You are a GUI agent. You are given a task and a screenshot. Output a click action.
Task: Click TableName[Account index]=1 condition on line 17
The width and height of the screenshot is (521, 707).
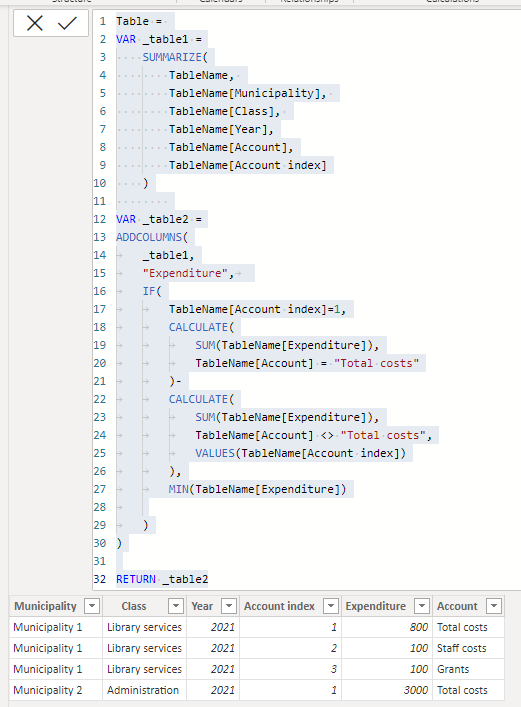pyautogui.click(x=254, y=309)
